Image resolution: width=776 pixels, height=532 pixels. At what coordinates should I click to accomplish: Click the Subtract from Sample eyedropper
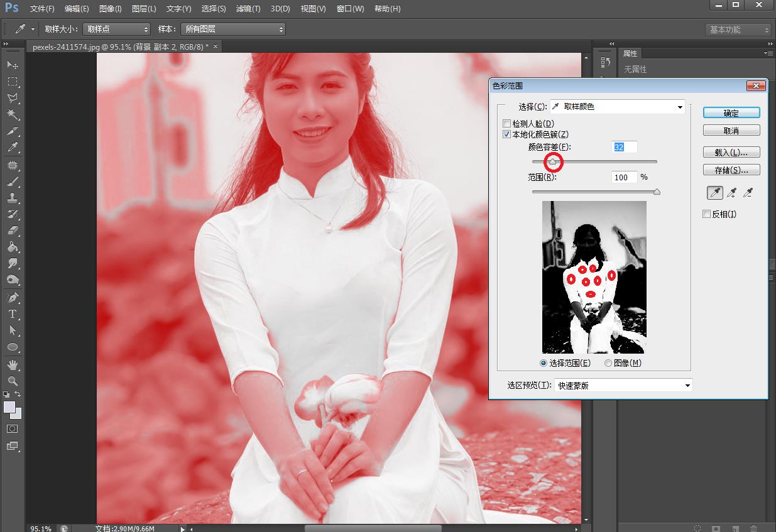tap(748, 193)
